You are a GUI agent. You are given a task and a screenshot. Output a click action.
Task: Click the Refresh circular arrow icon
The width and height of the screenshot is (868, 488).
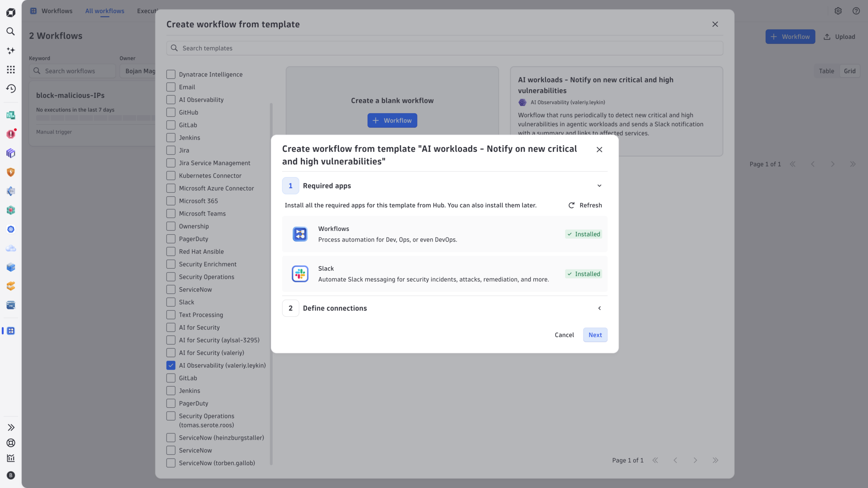point(571,205)
